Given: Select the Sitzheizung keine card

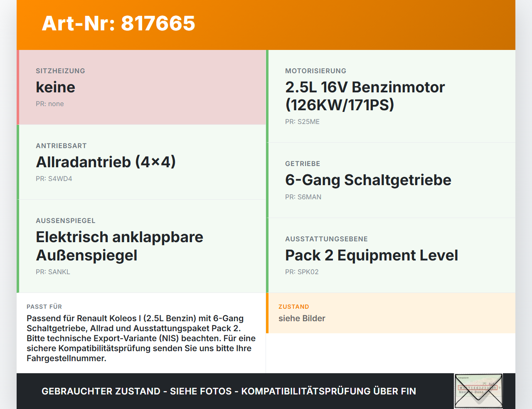Looking at the screenshot, I should (x=141, y=87).
